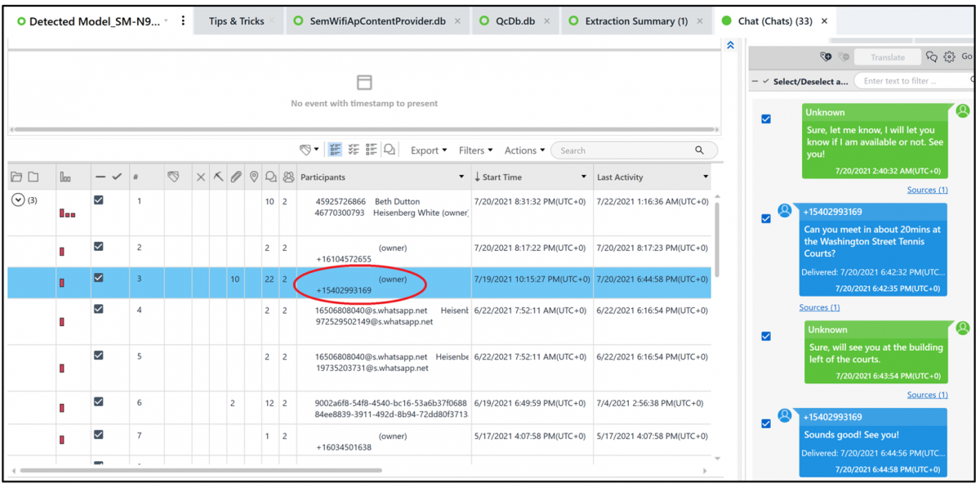Image resolution: width=980 pixels, height=488 pixels.
Task: Open the first Sources (1) link
Action: (x=927, y=189)
